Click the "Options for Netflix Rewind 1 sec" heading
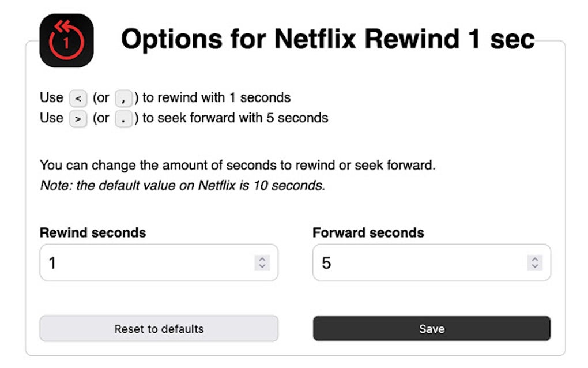588x368 pixels. pos(327,39)
